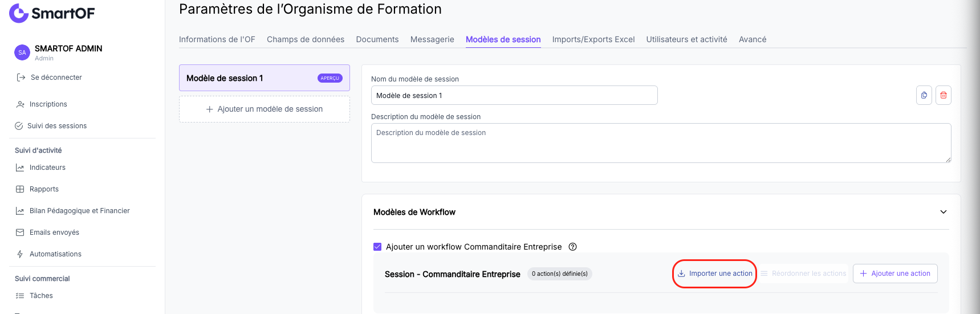Click Réordonner les actions button

pyautogui.click(x=803, y=274)
